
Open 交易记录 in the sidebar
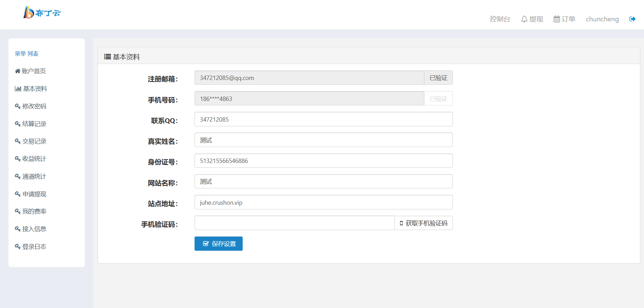31,141
